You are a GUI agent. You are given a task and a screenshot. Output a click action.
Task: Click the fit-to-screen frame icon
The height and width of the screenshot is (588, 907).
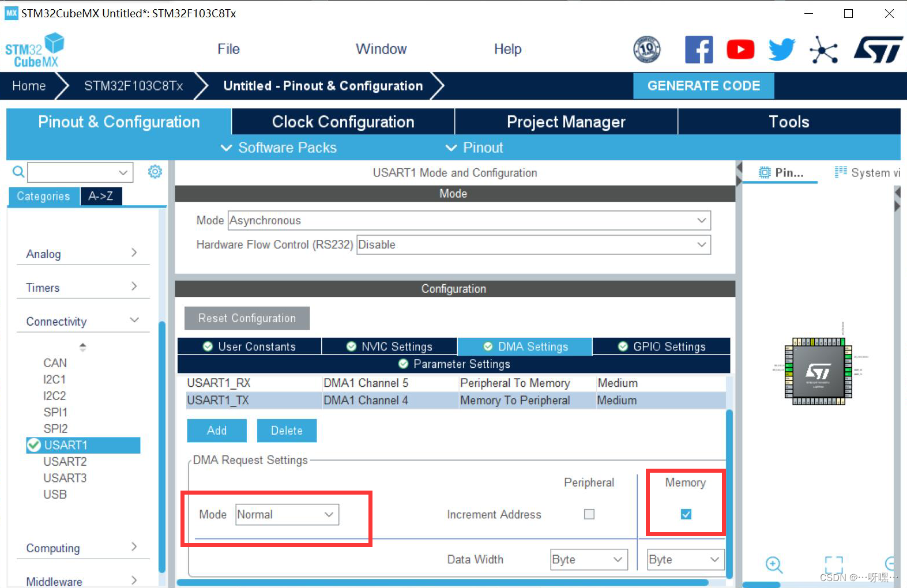(x=834, y=565)
